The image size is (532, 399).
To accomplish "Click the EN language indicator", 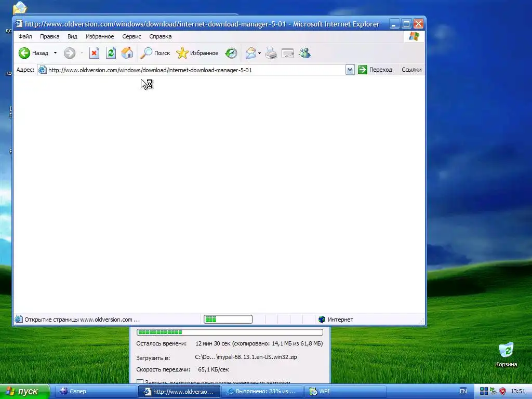I will (x=463, y=391).
